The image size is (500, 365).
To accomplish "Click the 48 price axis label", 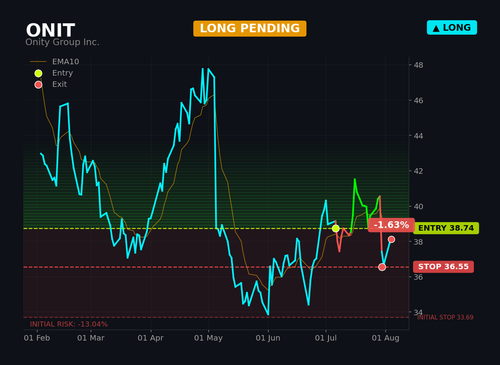I will coord(419,65).
